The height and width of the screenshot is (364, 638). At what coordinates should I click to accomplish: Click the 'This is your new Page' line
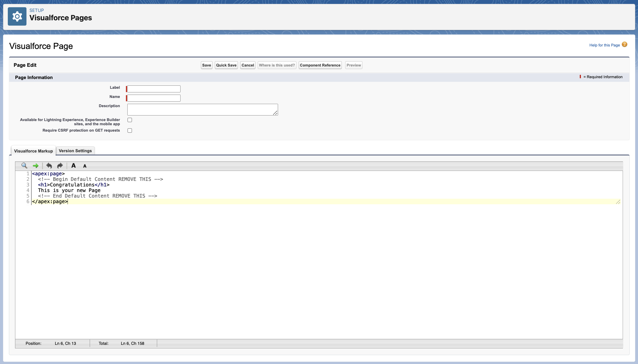click(x=69, y=190)
